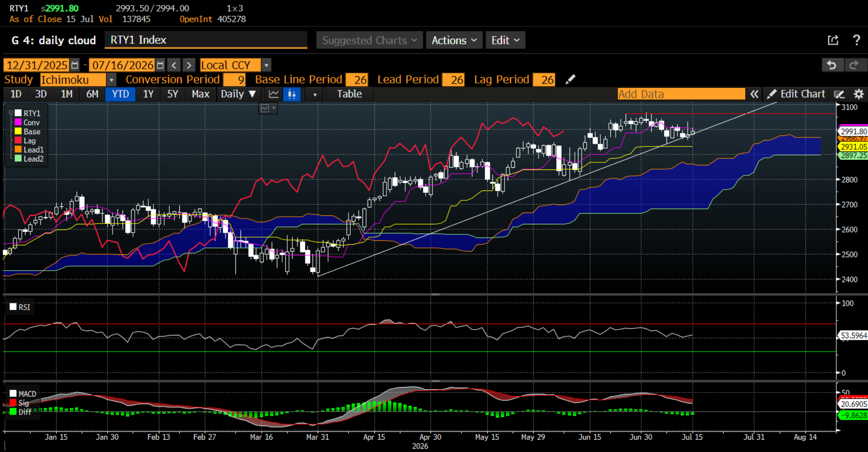This screenshot has height=452, width=868.
Task: Click the green Diff legend swatch
Action: (13, 412)
